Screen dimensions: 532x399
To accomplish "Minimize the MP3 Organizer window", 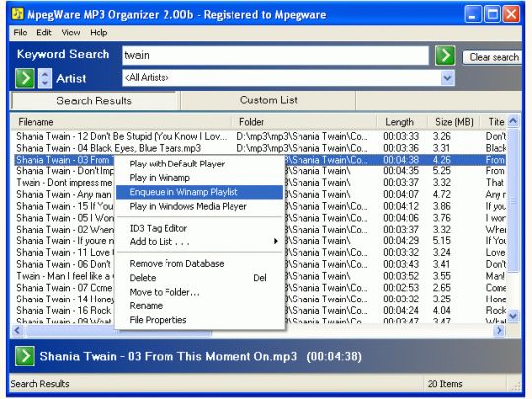I will pos(472,14).
